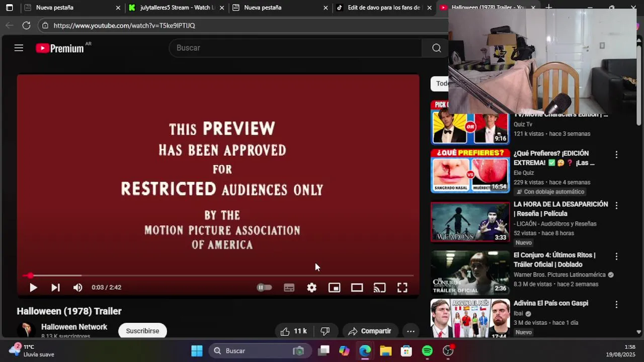This screenshot has width=644, height=362.
Task: Enter fullscreen mode
Action: pos(402,288)
